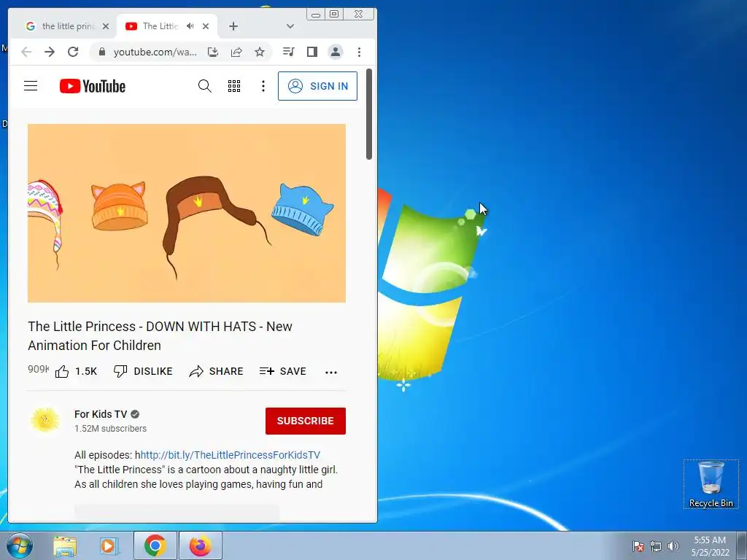The height and width of the screenshot is (560, 747).
Task: Click the Chrome forward arrow
Action: click(x=50, y=52)
